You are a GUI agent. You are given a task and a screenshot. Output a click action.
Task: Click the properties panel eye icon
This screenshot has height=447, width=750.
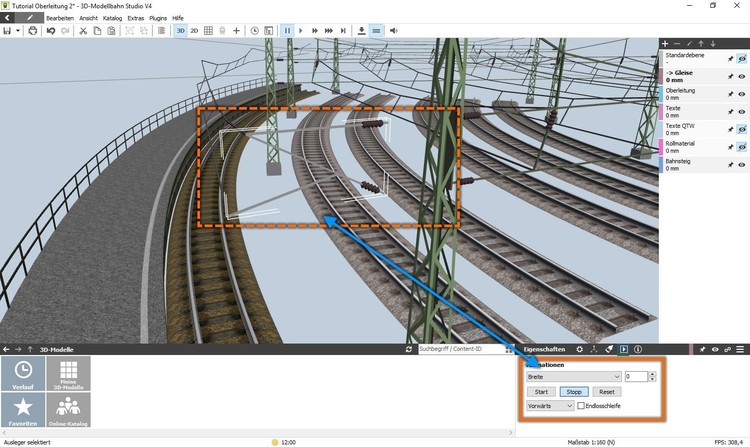715,349
